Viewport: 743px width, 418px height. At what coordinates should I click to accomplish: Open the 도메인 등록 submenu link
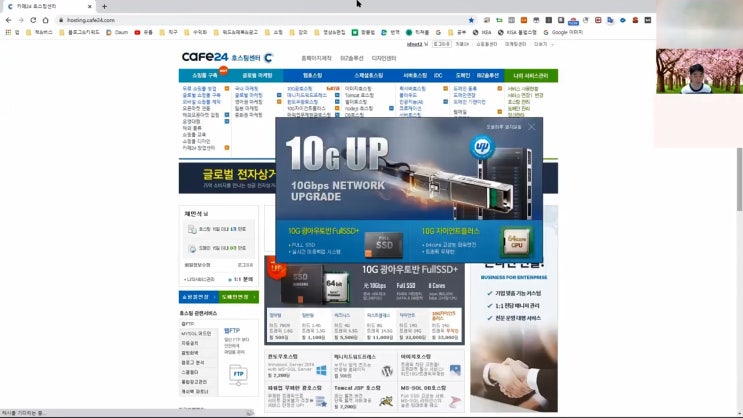(x=465, y=89)
